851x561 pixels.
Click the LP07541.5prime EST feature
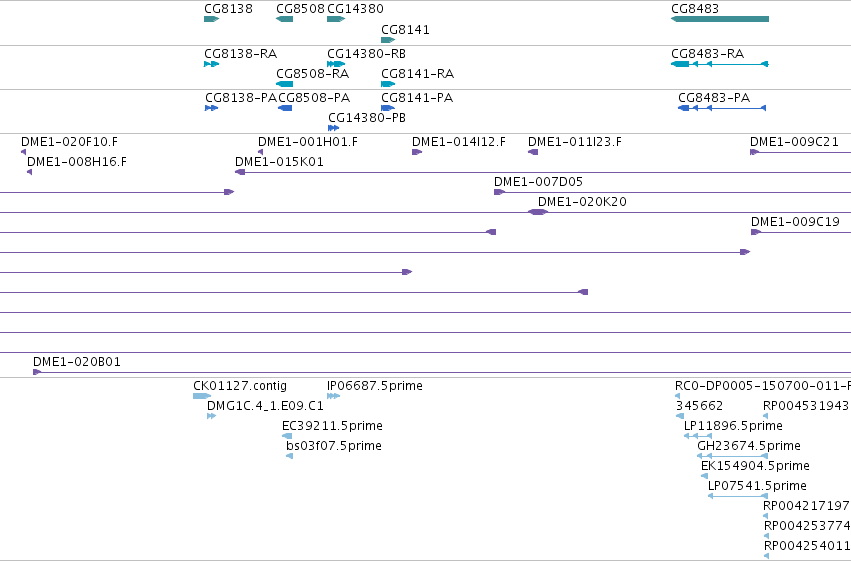click(x=738, y=496)
